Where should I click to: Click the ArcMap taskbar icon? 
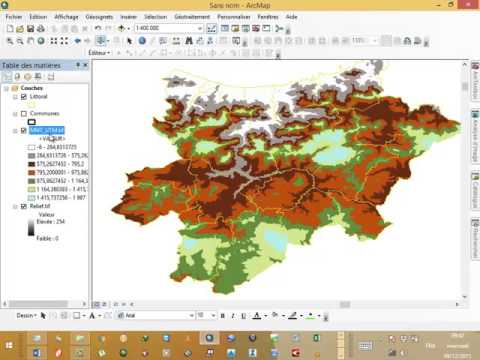pyautogui.click(x=209, y=338)
